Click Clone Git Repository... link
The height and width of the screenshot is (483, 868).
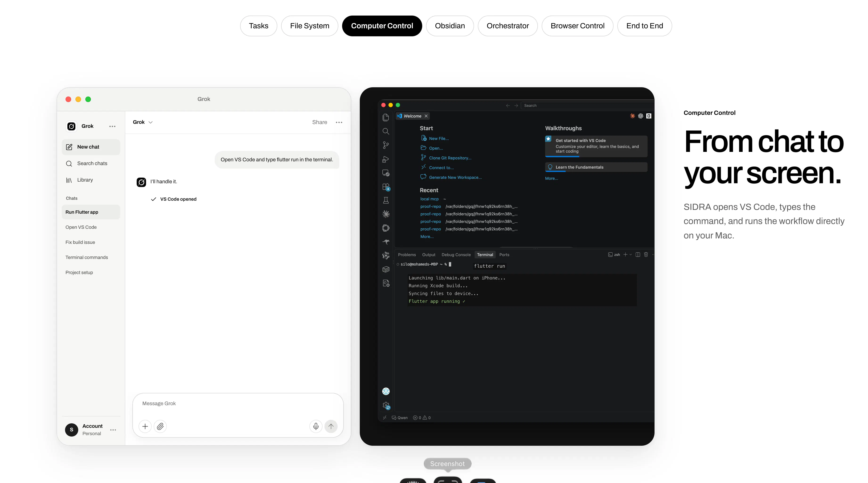(450, 158)
